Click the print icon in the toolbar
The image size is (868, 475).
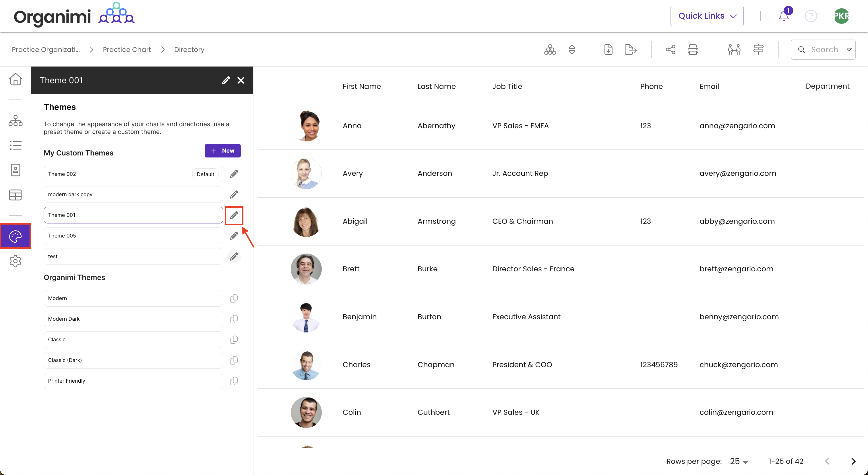(x=693, y=50)
